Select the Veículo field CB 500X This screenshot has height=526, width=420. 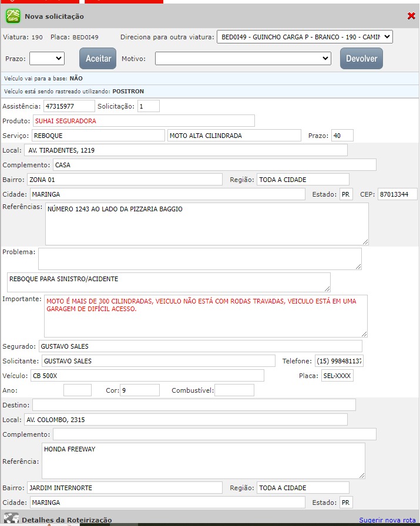tap(147, 376)
